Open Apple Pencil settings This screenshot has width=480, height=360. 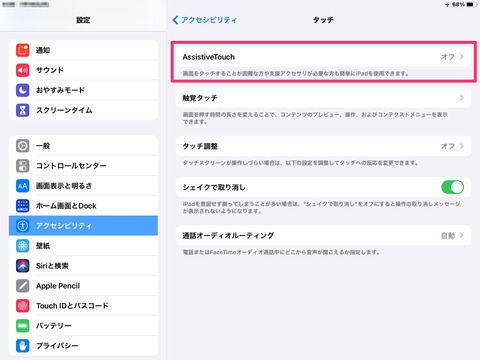pyautogui.click(x=83, y=286)
